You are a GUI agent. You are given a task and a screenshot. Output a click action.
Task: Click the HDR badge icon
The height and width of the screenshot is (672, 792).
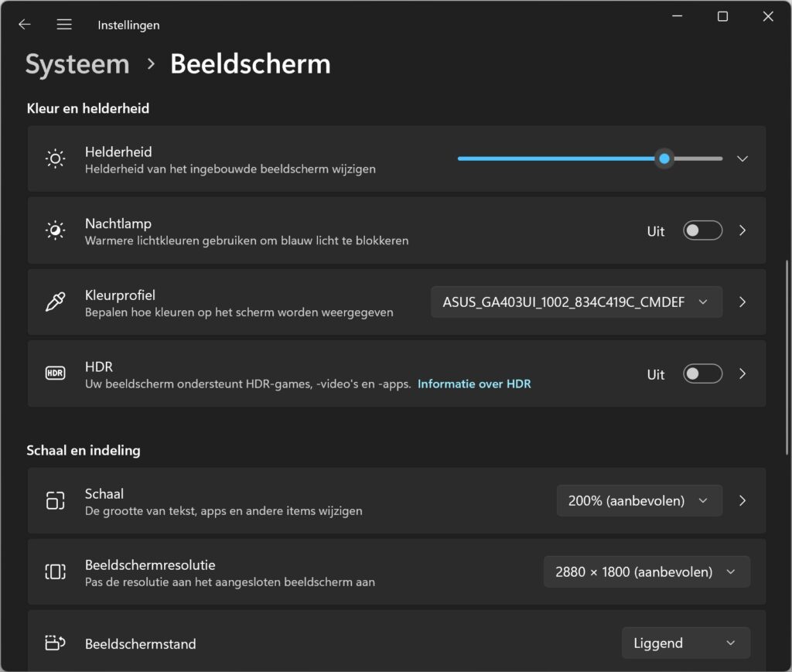point(54,374)
